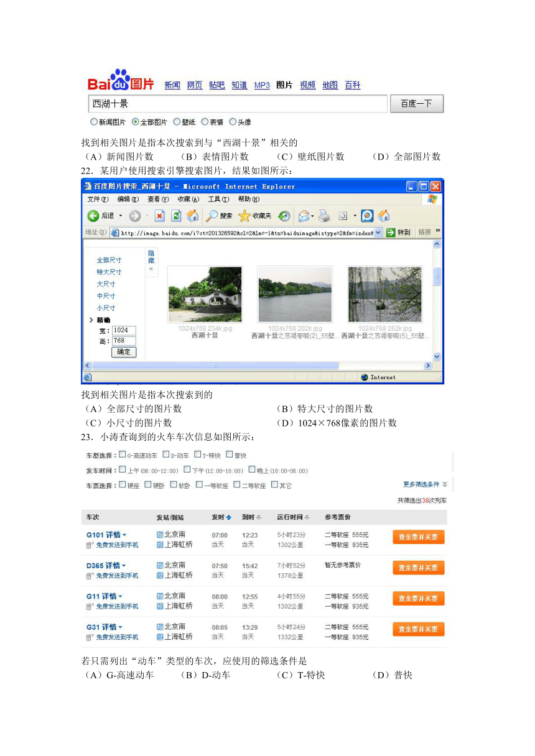Filter images by 特大尺寸 link
The width and height of the screenshot is (535, 756).
[x=109, y=272]
